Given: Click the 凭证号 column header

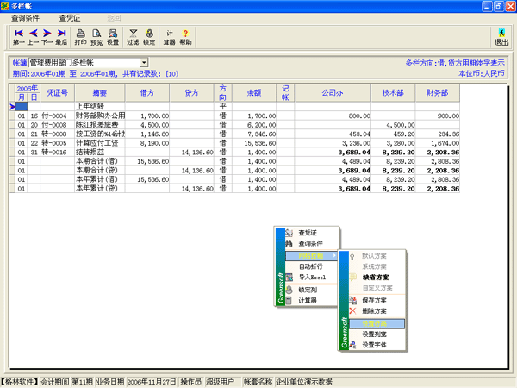Looking at the screenshot, I should [x=57, y=93].
